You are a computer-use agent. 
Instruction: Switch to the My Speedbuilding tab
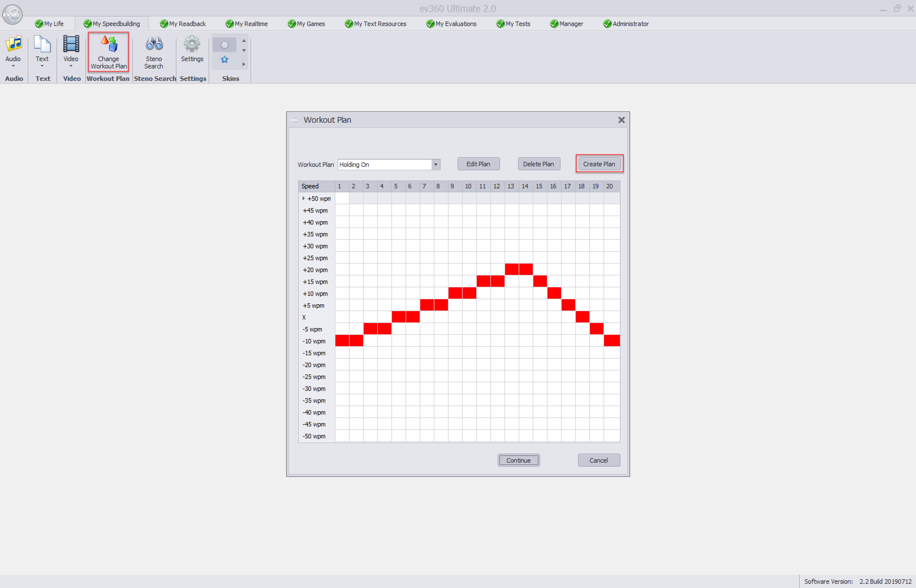[112, 24]
